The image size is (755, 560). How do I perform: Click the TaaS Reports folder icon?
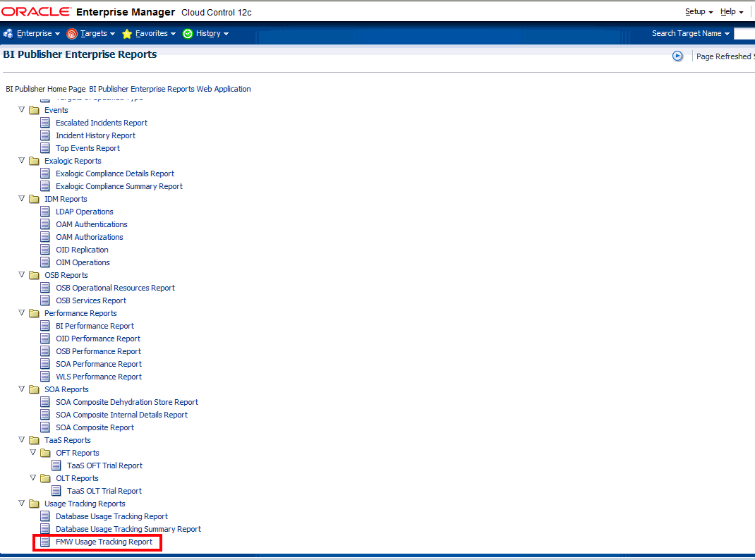pos(34,440)
